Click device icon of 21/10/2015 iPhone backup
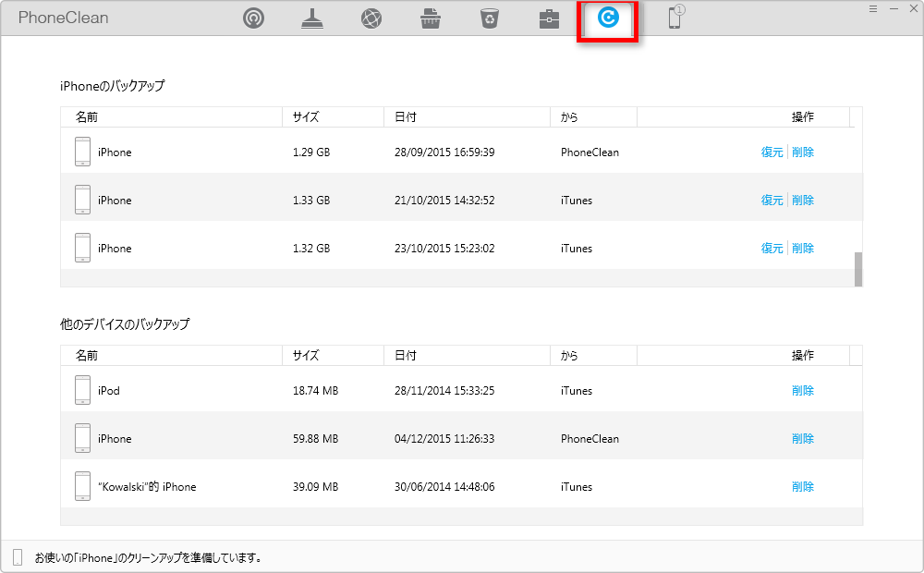The height and width of the screenshot is (573, 924). click(x=82, y=200)
